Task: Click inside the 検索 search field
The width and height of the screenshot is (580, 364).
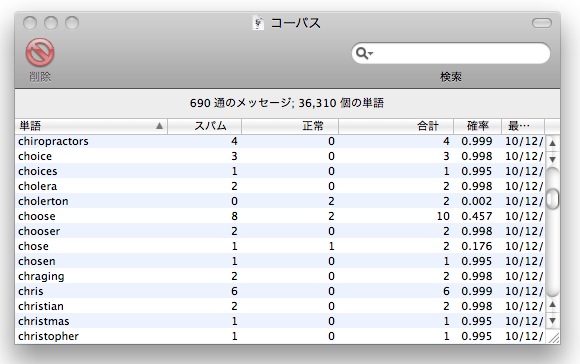Action: click(x=451, y=53)
